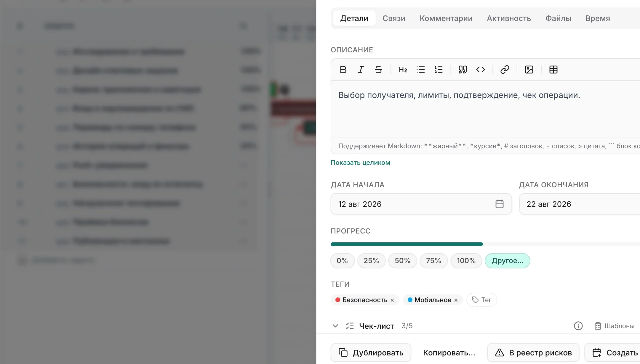Add task В реестр рисков

point(533,352)
